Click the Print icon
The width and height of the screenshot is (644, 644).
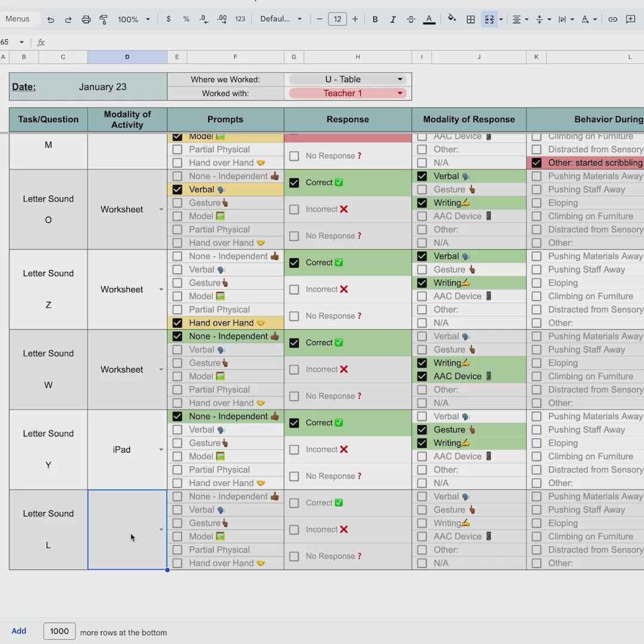86,20
